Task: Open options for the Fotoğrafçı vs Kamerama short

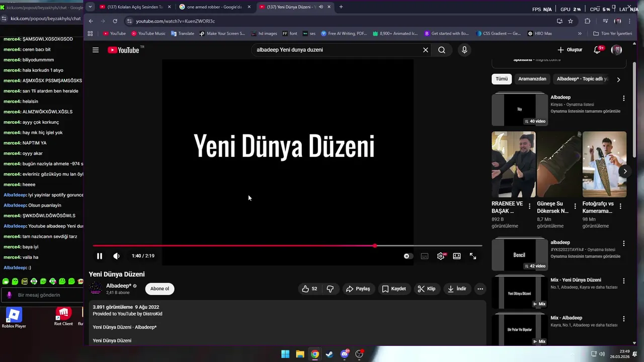Action: click(620, 206)
